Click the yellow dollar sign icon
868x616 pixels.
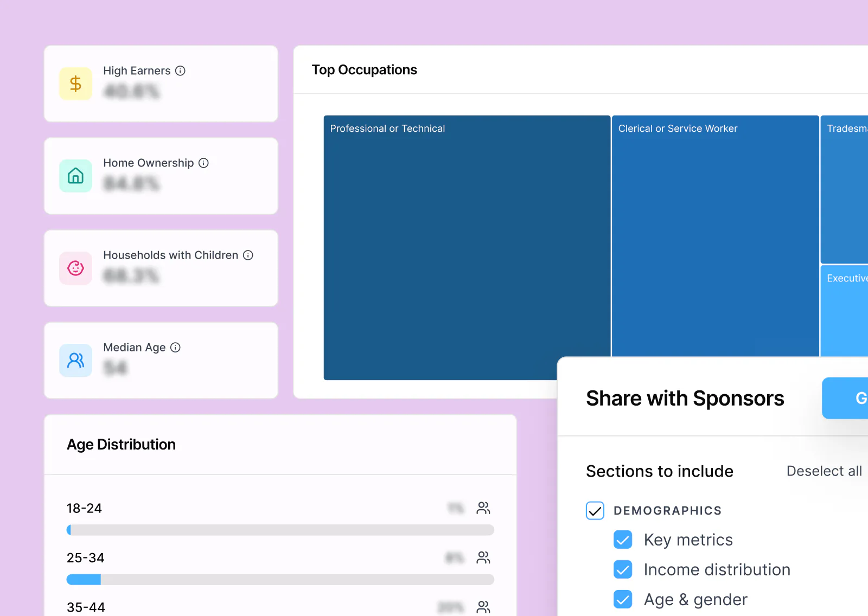tap(75, 84)
